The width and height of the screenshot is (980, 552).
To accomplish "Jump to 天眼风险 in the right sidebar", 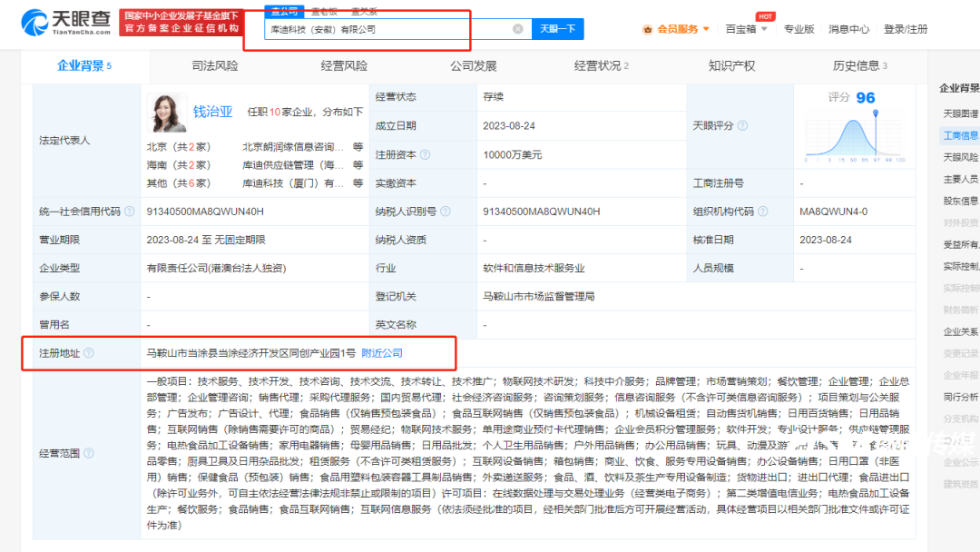I will [x=961, y=157].
